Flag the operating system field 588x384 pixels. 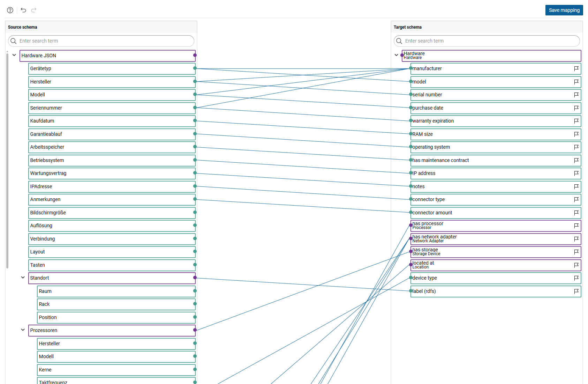[576, 147]
